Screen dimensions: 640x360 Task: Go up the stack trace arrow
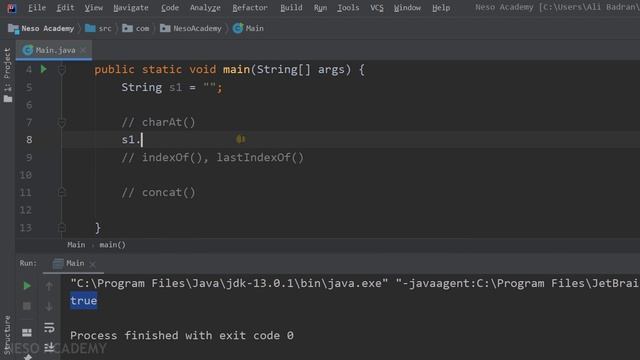pos(49,286)
